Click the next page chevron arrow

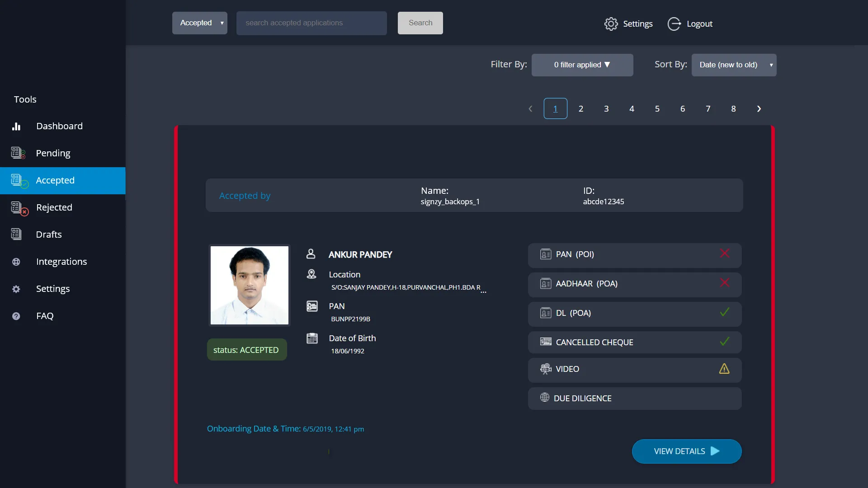759,109
